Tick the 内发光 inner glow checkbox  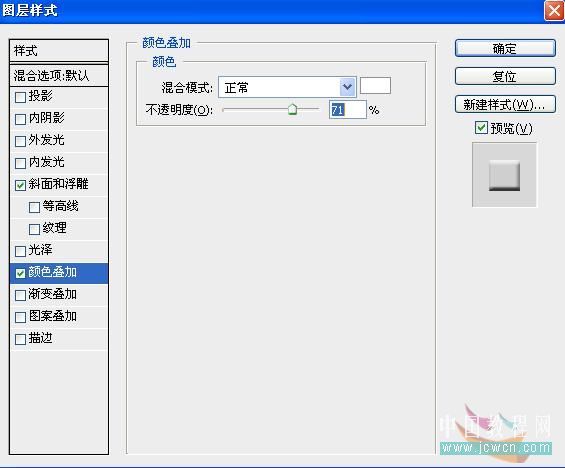click(21, 163)
